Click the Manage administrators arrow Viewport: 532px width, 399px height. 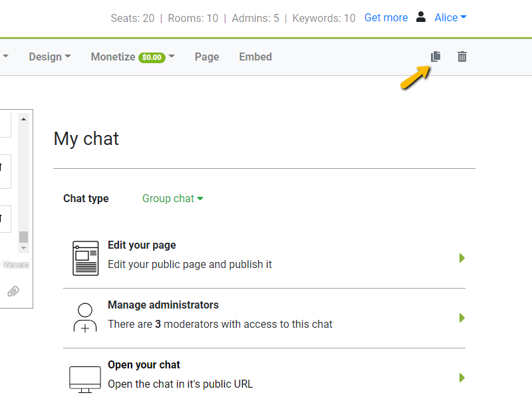[x=462, y=318]
